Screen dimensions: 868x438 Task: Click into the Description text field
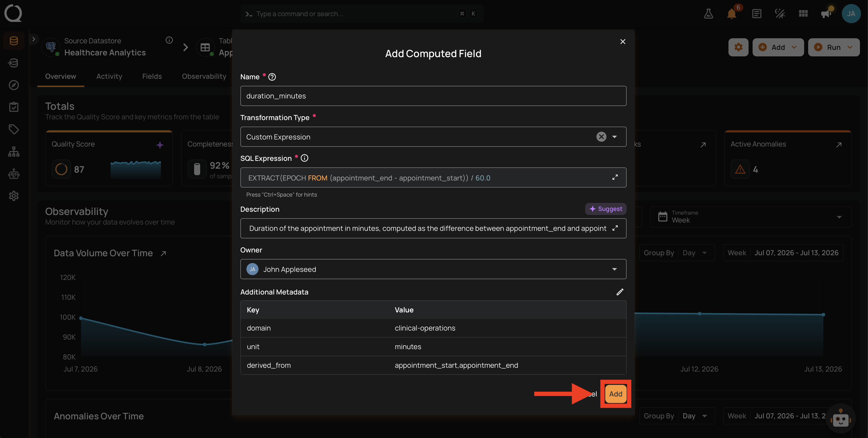click(x=433, y=228)
